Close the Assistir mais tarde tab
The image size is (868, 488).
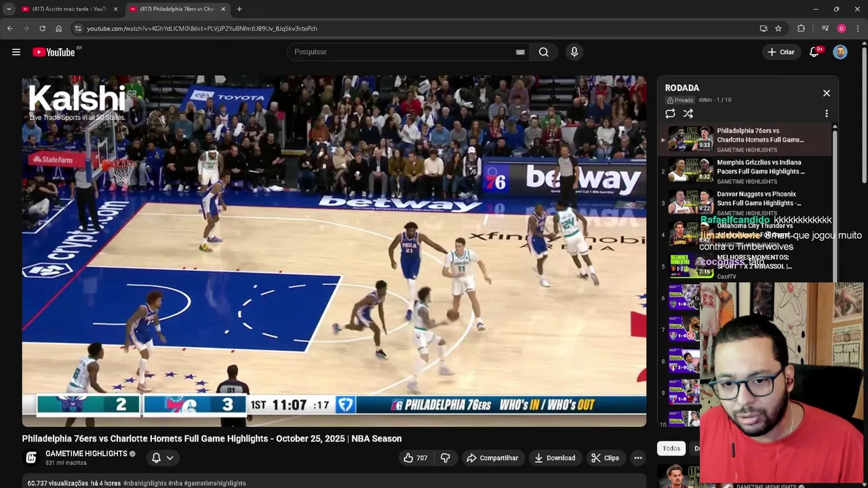tap(115, 9)
